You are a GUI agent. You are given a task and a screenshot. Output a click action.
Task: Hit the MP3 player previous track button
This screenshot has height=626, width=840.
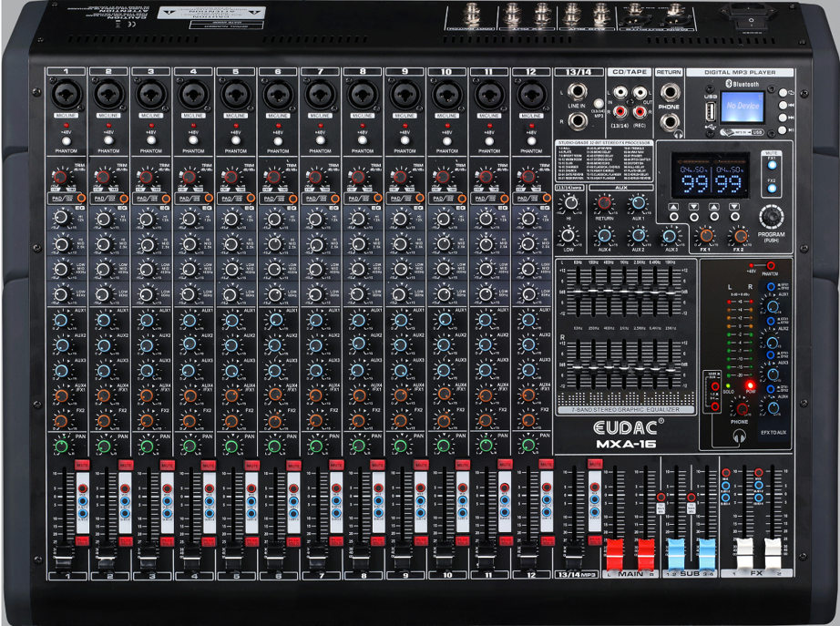[x=784, y=105]
